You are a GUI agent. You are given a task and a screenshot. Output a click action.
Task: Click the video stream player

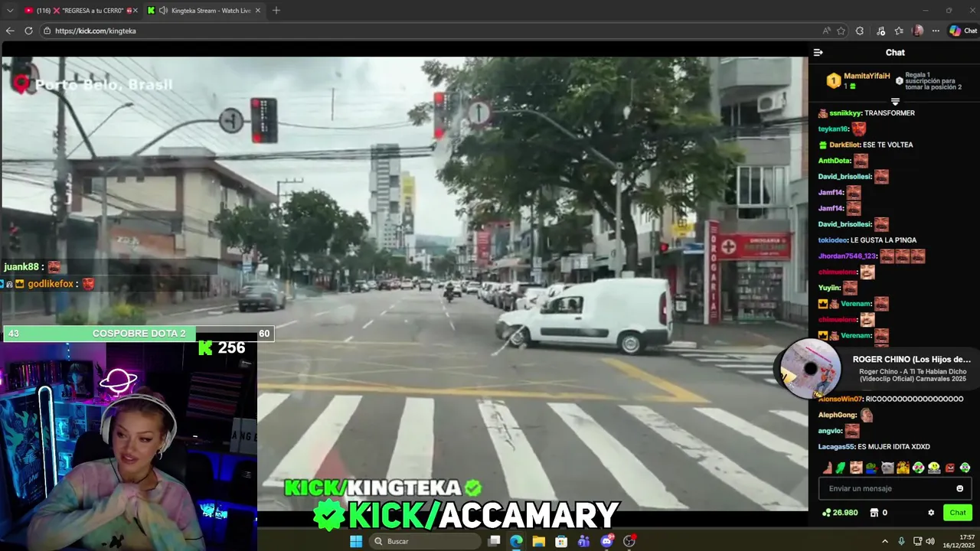(x=404, y=284)
